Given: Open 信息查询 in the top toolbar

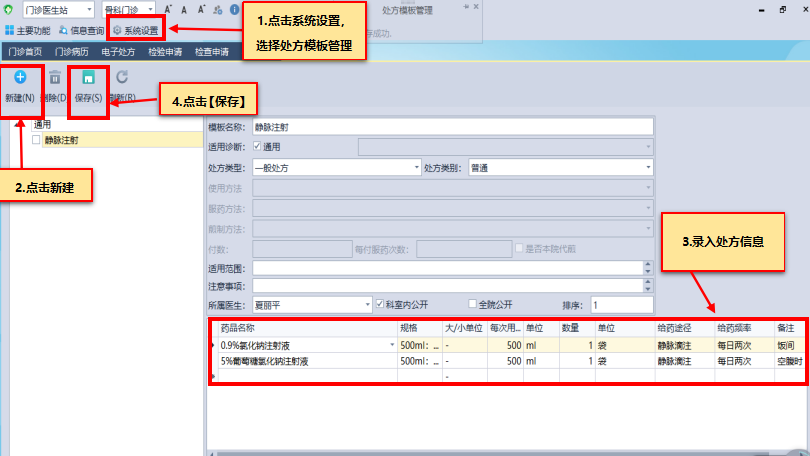Looking at the screenshot, I should [x=80, y=30].
